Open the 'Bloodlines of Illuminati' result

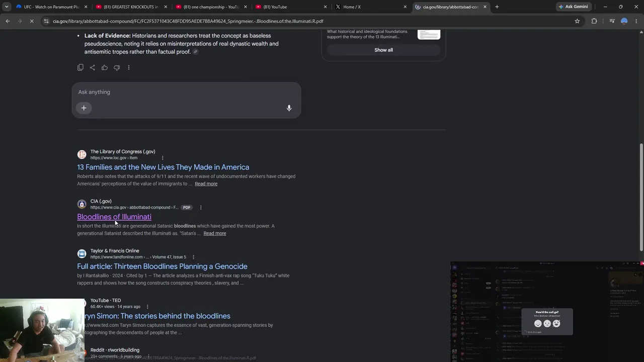114,217
